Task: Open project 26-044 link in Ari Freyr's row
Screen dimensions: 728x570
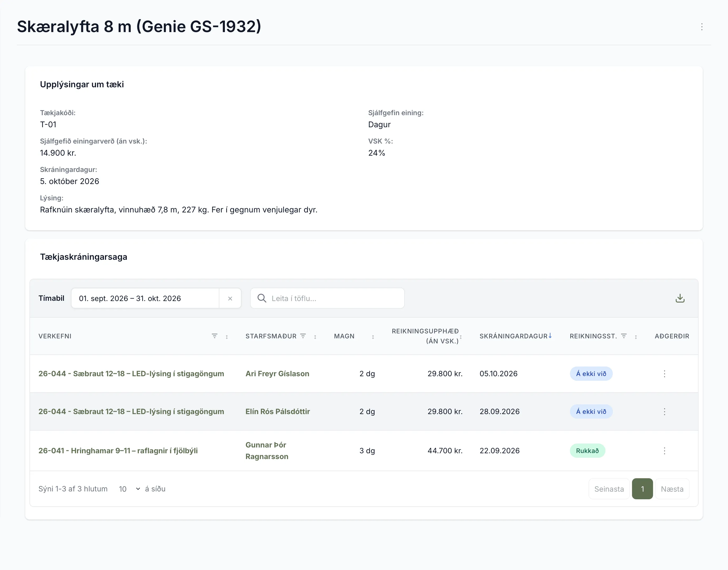Action: click(x=131, y=374)
